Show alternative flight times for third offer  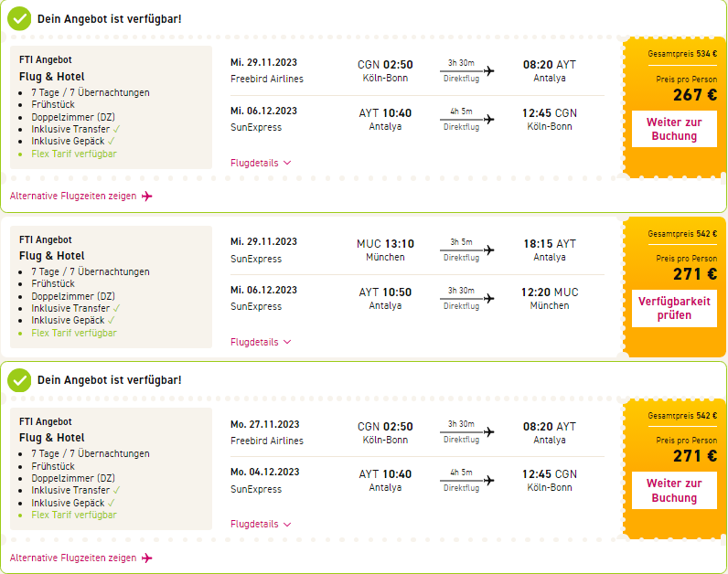pyautogui.click(x=73, y=558)
